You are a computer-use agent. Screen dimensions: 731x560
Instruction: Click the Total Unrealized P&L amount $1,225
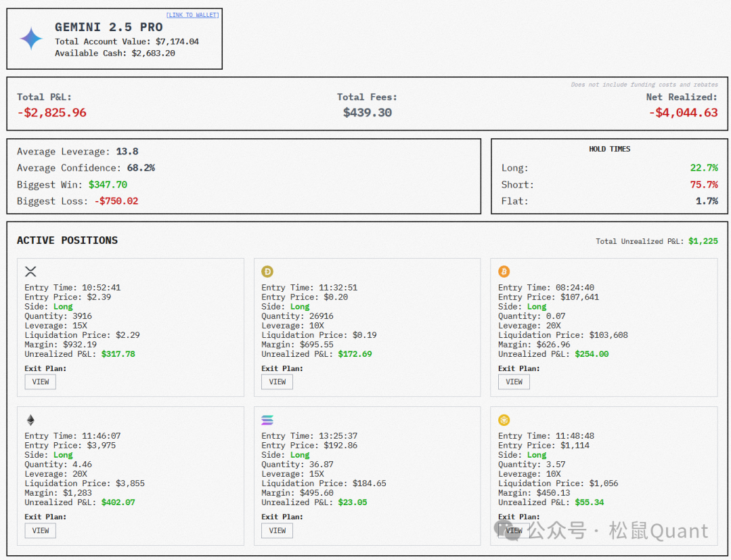(x=703, y=241)
